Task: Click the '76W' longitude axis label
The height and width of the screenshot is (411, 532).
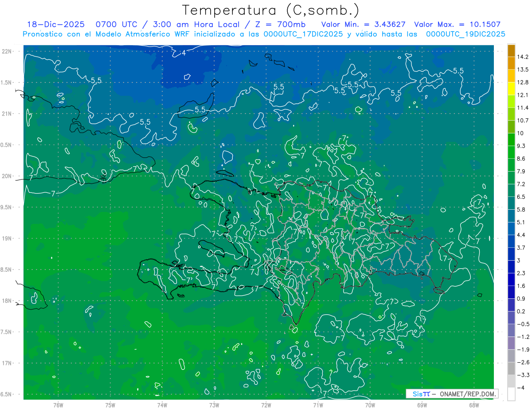Action: [58, 405]
